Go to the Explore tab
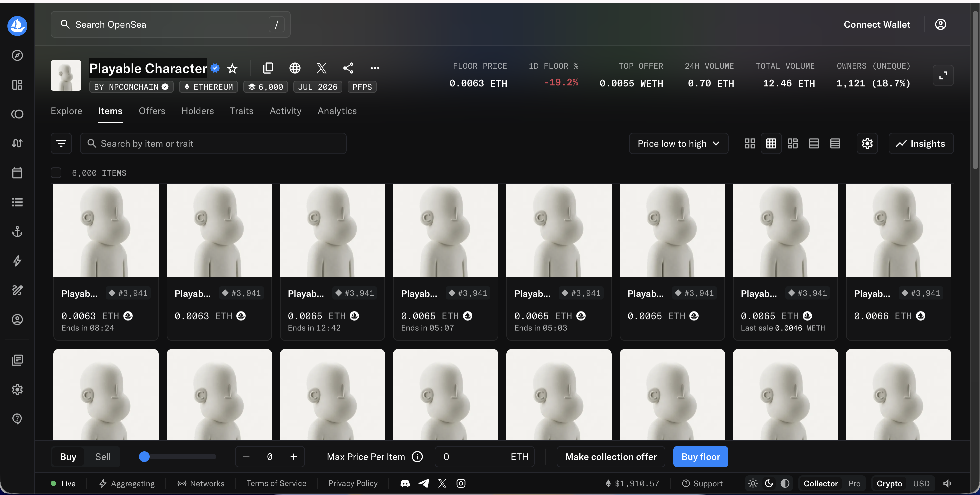980x495 pixels. click(x=67, y=111)
